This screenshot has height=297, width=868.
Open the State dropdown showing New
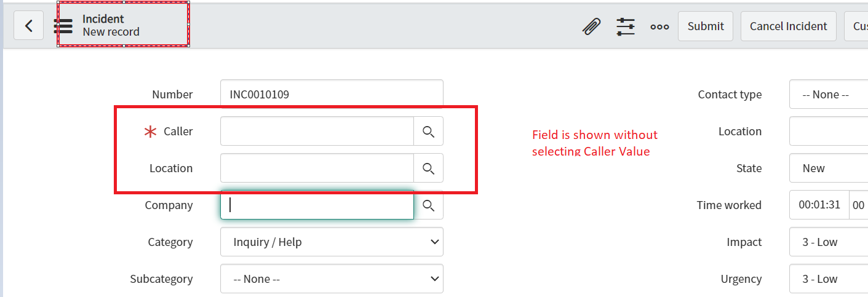pyautogui.click(x=829, y=168)
